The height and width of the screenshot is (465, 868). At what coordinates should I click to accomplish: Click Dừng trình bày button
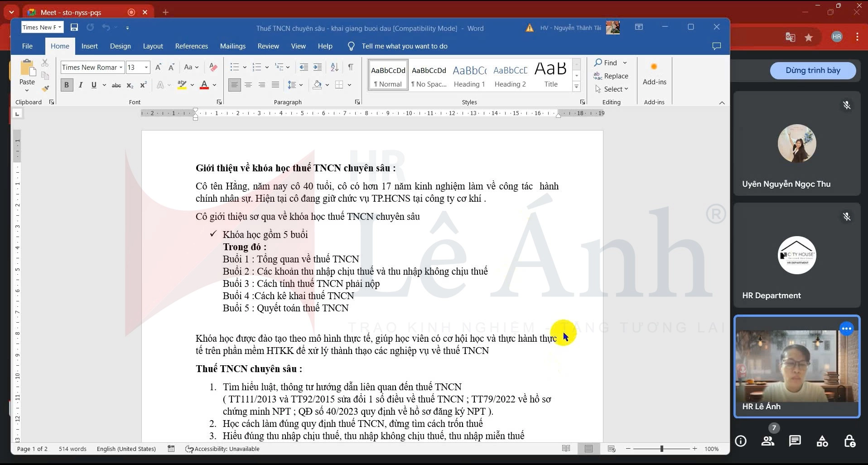tap(812, 71)
